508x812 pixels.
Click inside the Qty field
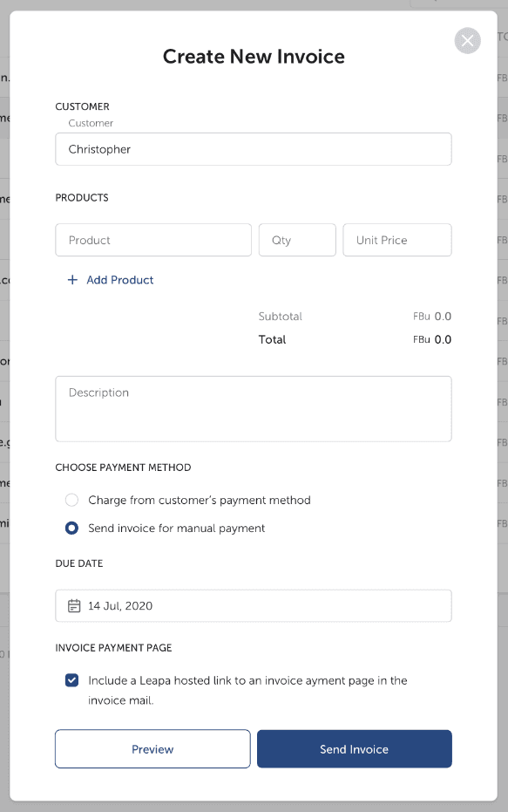[x=296, y=240]
